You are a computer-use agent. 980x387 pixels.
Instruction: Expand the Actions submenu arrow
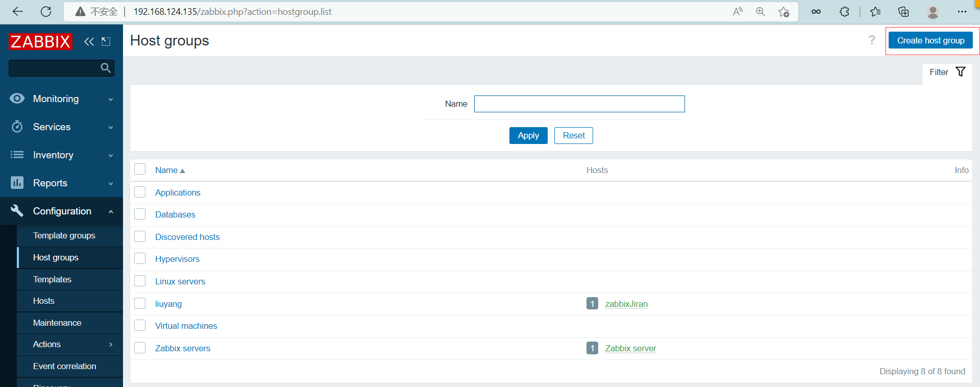point(111,345)
